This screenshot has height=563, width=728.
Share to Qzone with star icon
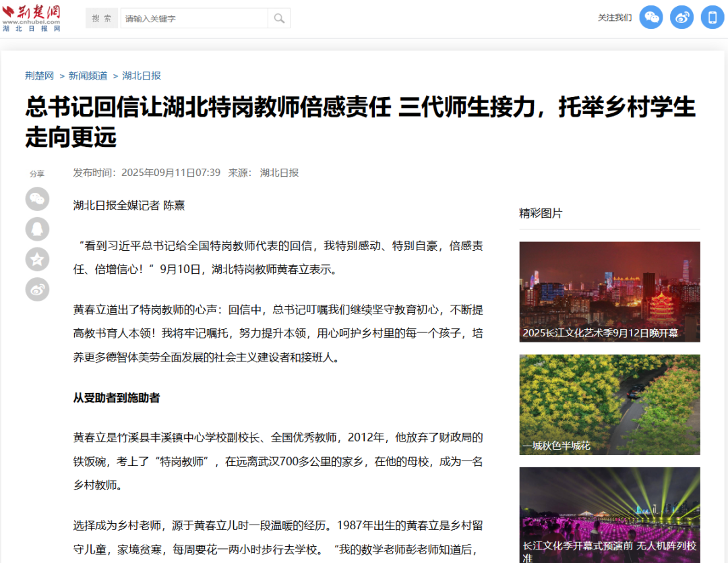(38, 260)
